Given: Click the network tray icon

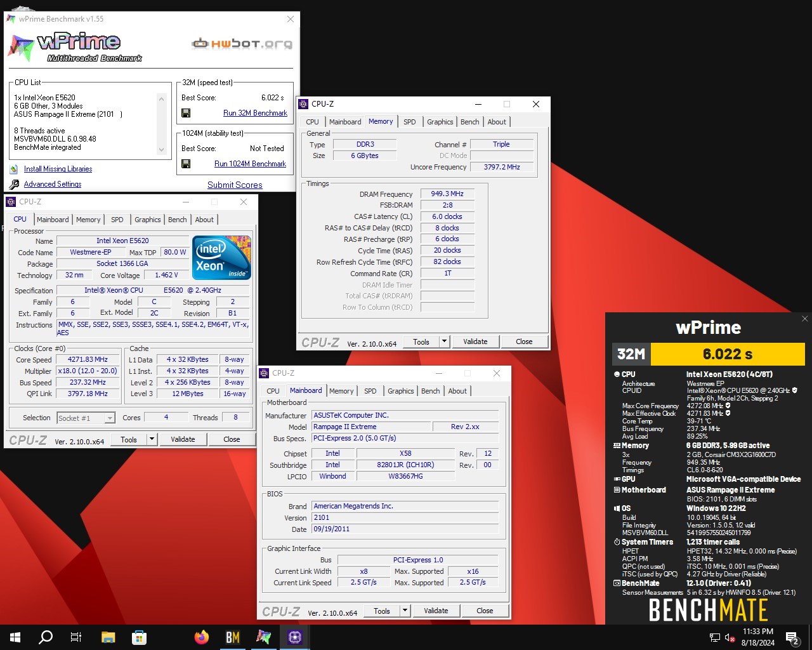Looking at the screenshot, I should tap(714, 637).
